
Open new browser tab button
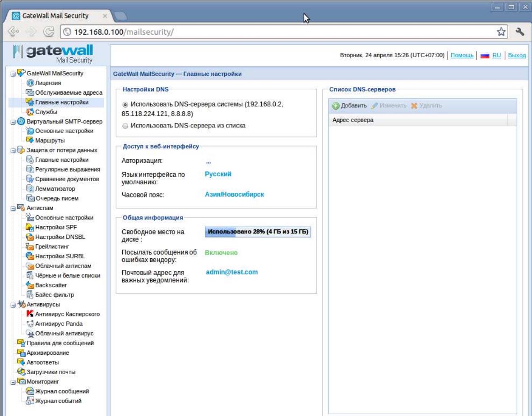[120, 16]
